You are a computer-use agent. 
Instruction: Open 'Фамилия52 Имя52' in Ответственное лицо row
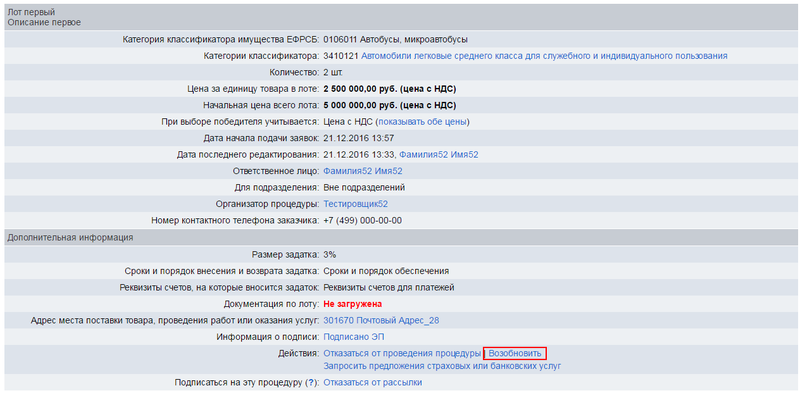pos(363,171)
